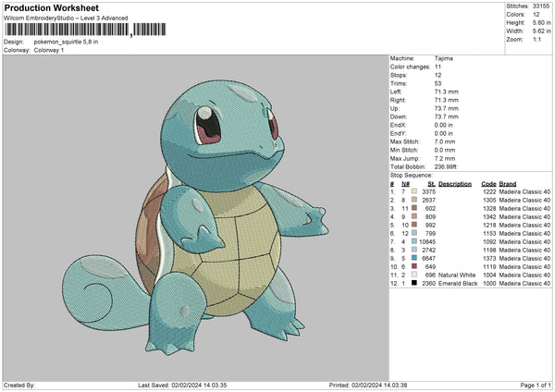Click the barcode under the worksheet title
This screenshot has width=555, height=392.
coord(85,30)
